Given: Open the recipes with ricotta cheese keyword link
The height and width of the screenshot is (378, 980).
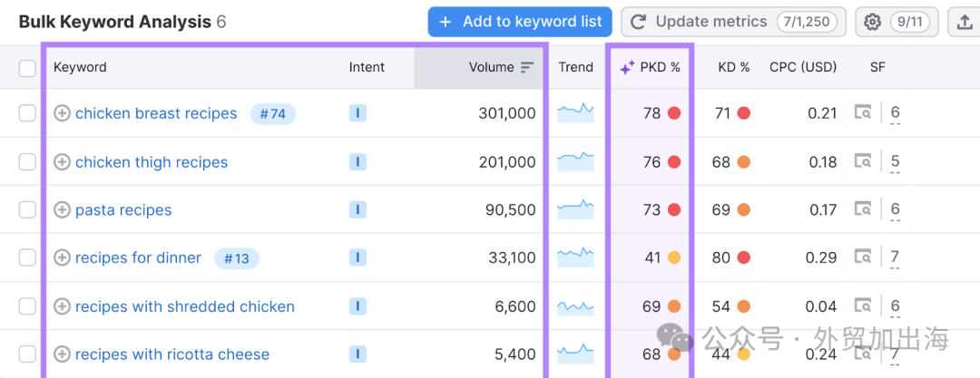Looking at the screenshot, I should tap(171, 354).
